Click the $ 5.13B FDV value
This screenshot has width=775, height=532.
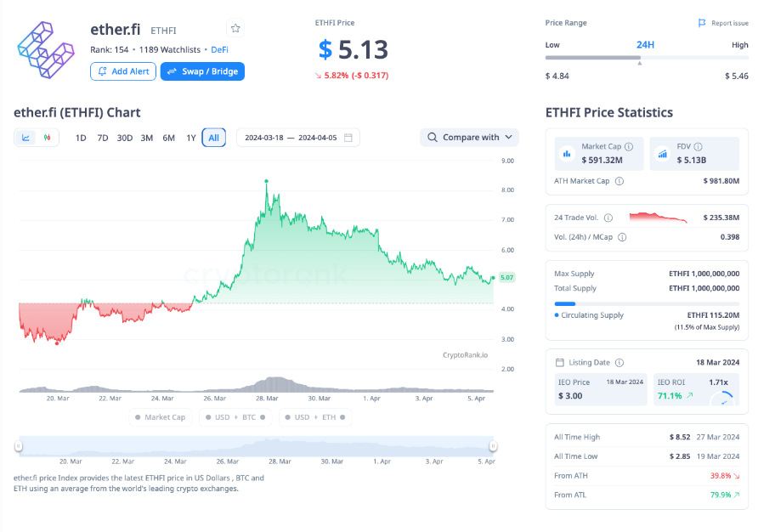click(x=692, y=160)
